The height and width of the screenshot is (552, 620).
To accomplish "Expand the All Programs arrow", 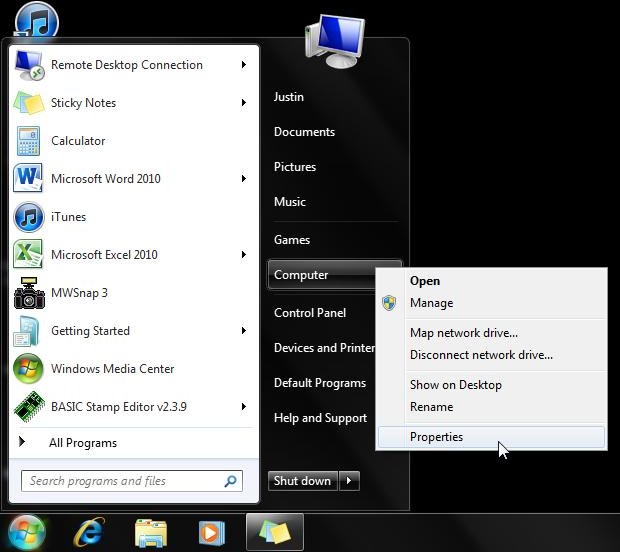I will point(23,442).
